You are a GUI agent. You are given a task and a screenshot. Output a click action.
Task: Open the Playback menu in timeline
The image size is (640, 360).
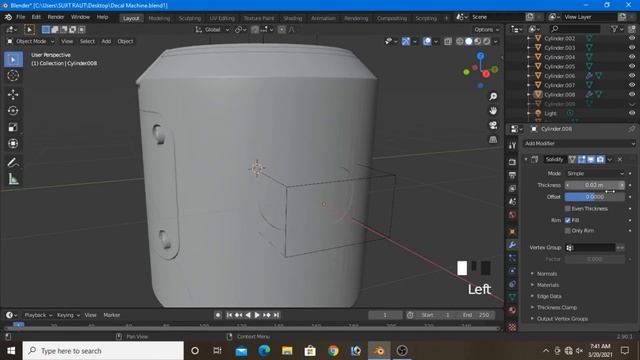pyautogui.click(x=38, y=315)
